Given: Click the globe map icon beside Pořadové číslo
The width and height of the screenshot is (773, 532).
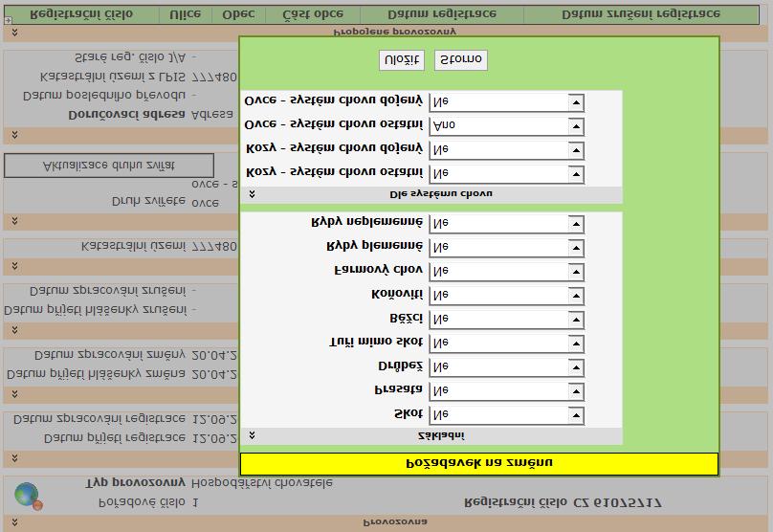Looking at the screenshot, I should pyautogui.click(x=28, y=496).
